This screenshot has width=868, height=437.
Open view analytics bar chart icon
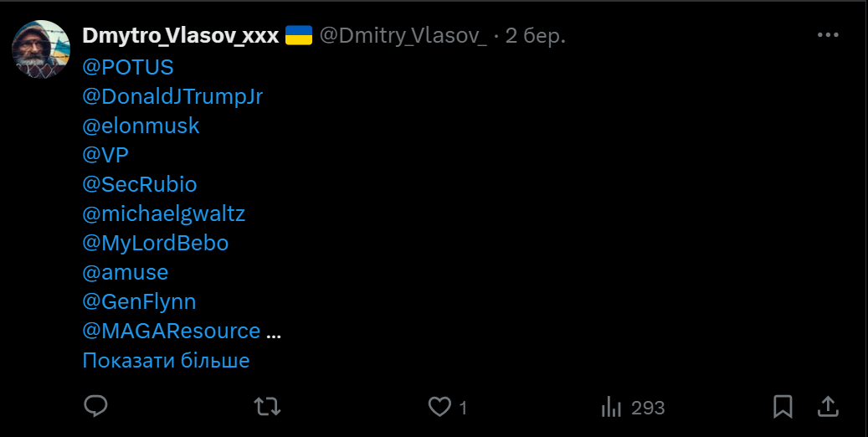point(610,407)
